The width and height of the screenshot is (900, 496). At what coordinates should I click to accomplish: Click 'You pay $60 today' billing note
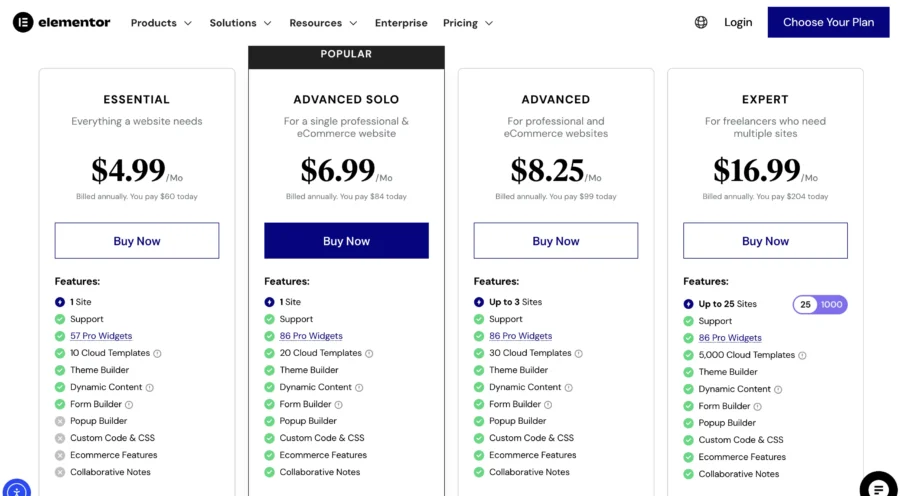click(x=165, y=197)
